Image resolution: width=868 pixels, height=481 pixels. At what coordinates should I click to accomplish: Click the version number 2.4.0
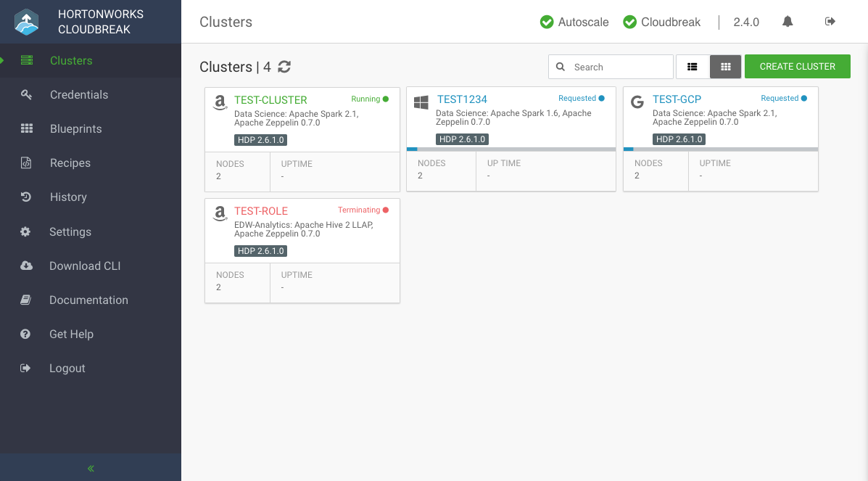click(746, 22)
